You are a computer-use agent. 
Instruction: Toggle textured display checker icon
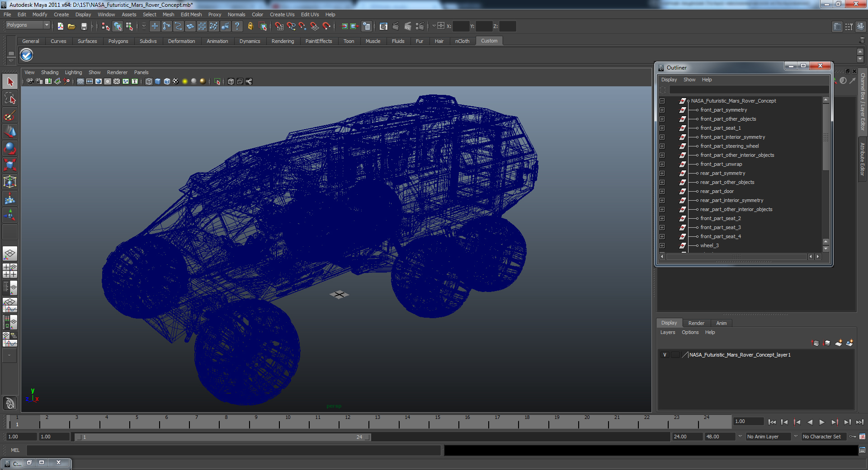[176, 81]
